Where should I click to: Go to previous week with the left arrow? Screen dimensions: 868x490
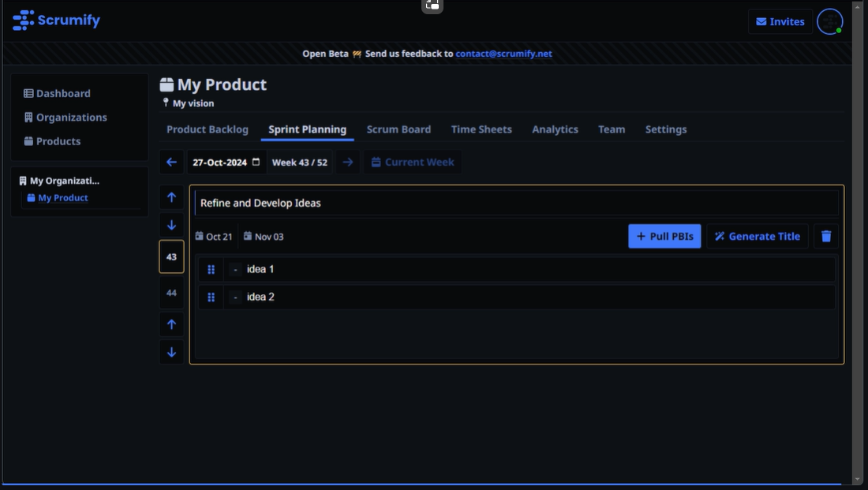click(171, 162)
